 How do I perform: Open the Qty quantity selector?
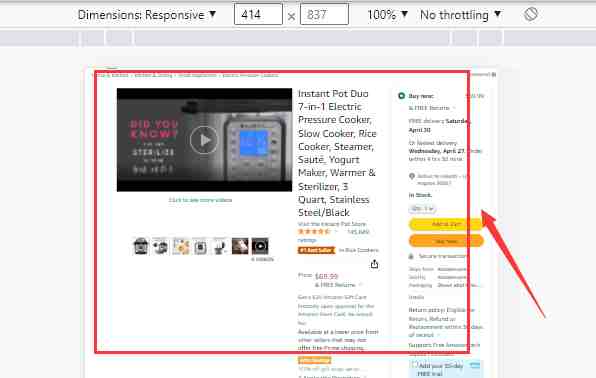point(422,208)
